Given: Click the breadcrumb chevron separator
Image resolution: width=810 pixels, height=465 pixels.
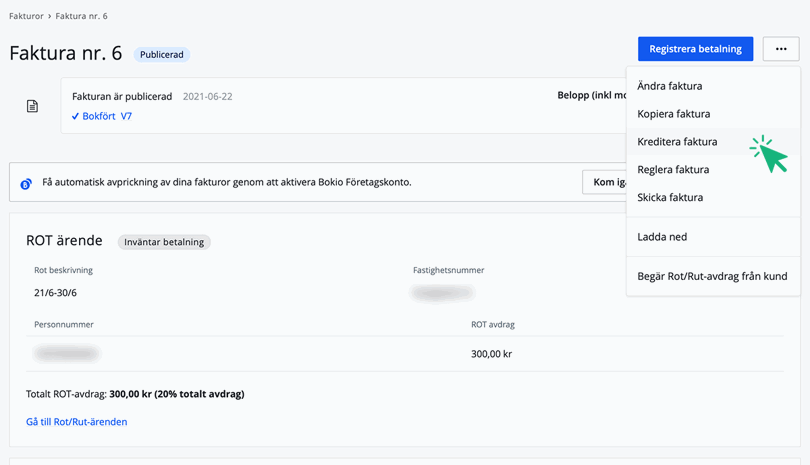Looking at the screenshot, I should pyautogui.click(x=50, y=17).
